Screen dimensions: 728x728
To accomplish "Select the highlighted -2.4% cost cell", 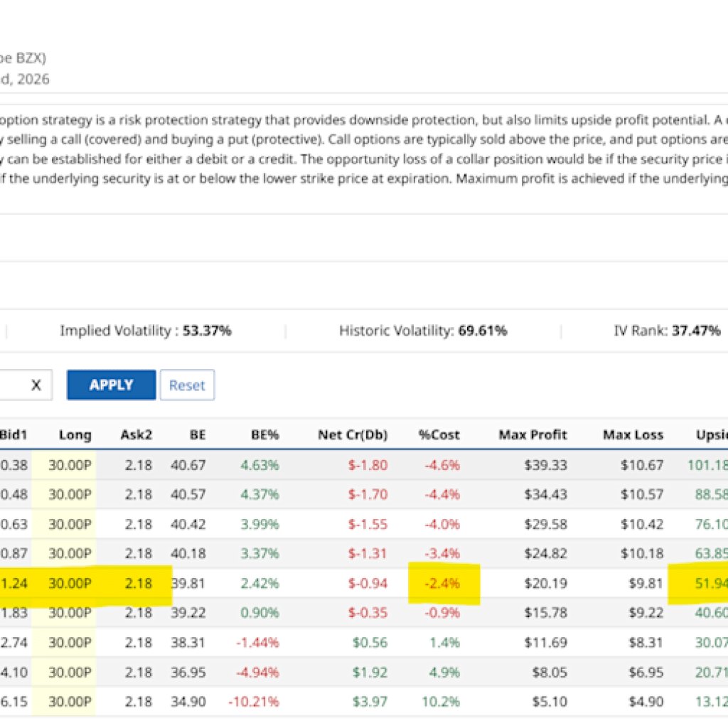I will coord(443,584).
